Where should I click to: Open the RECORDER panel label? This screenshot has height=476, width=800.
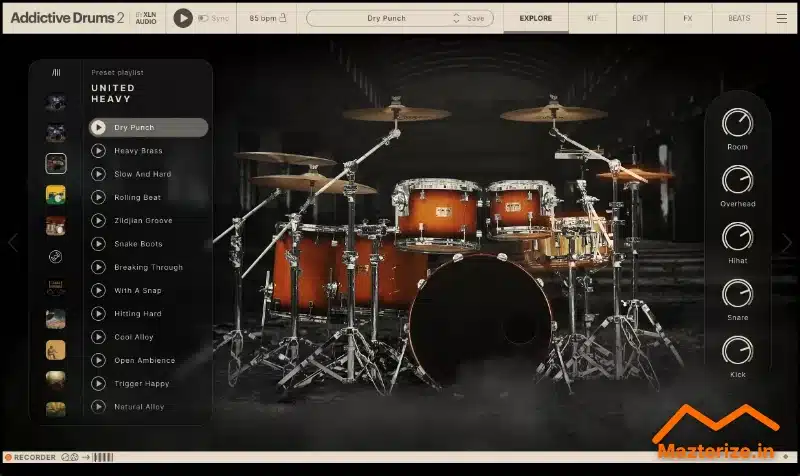(x=35, y=457)
